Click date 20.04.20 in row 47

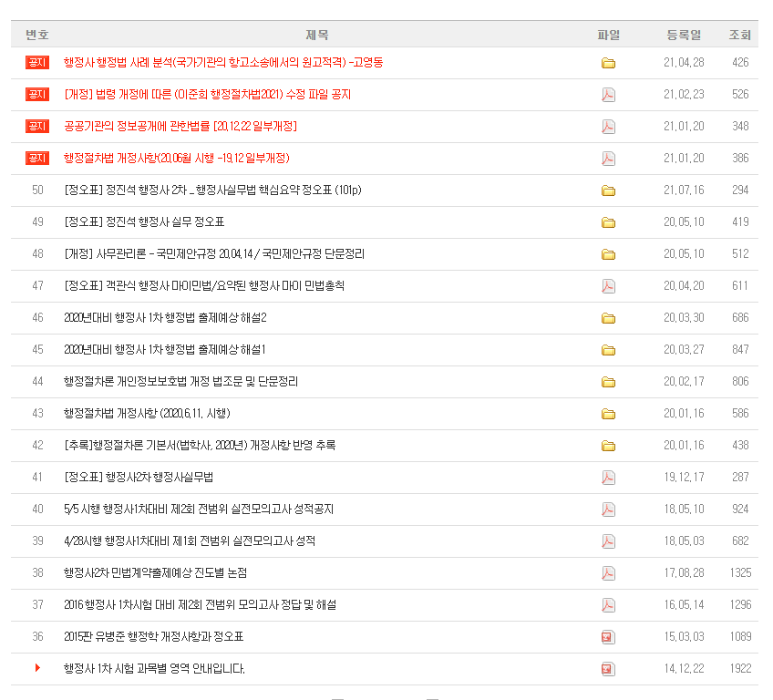684,286
